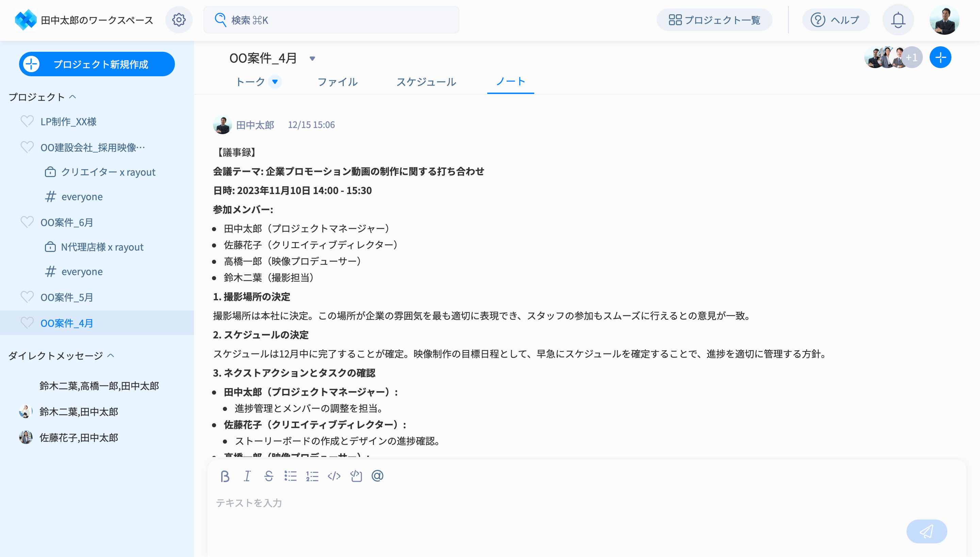Collapse the プロジェクト section
This screenshot has height=557, width=980.
pos(72,97)
